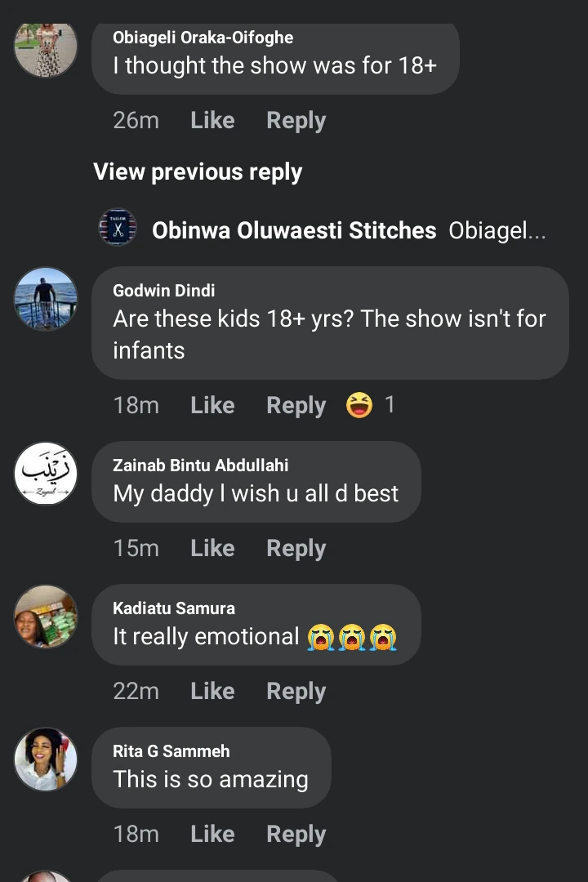Viewport: 588px width, 882px height.
Task: Like Obiageli Oraka-Oifoghe's comment
Action: click(x=212, y=121)
